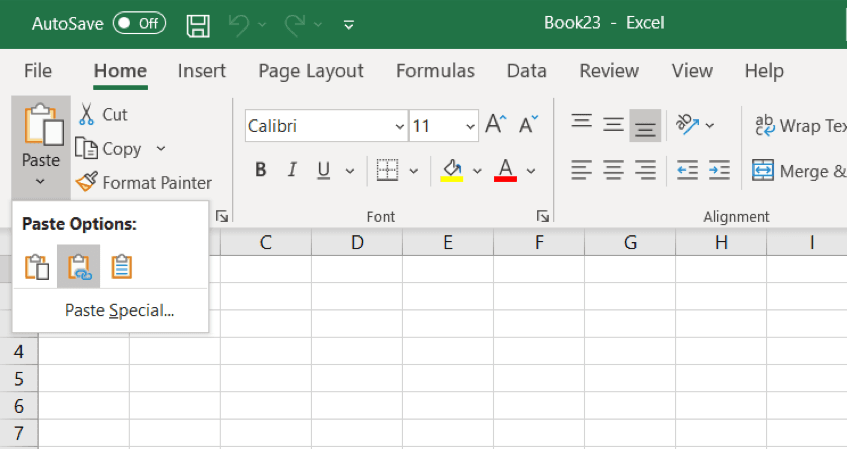Open the Font dialog launcher
Image resolution: width=847 pixels, height=449 pixels.
click(543, 217)
